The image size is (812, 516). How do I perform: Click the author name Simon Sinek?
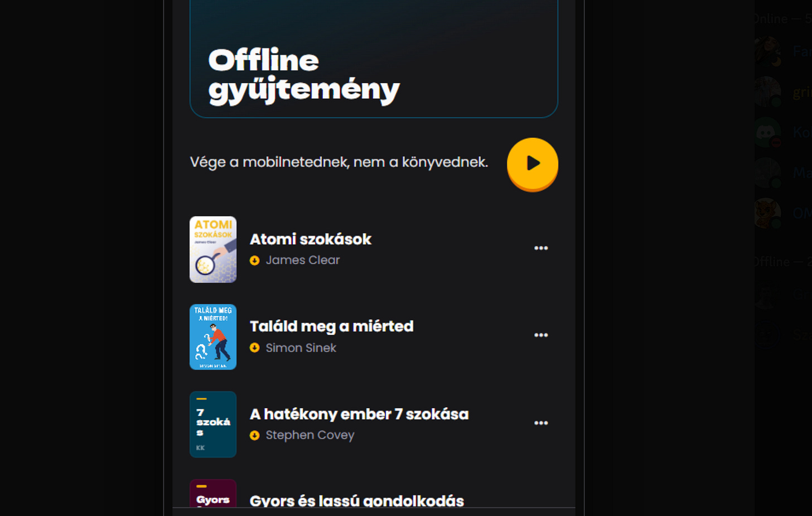pos(301,348)
